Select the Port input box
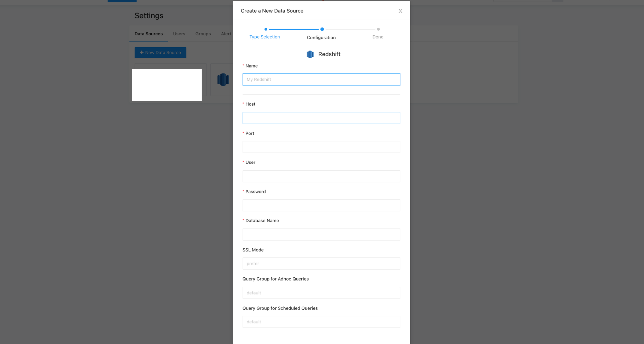 pyautogui.click(x=321, y=147)
